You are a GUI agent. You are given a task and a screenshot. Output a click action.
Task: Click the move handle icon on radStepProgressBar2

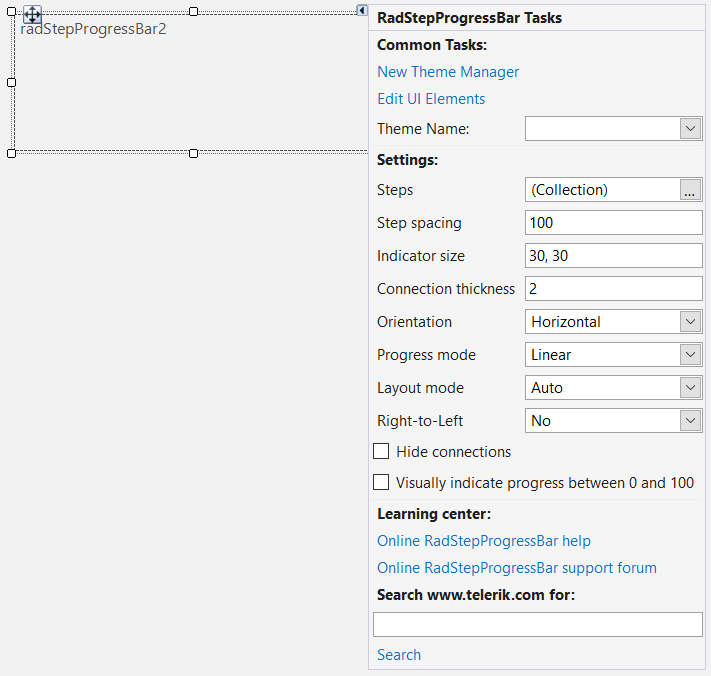32,15
